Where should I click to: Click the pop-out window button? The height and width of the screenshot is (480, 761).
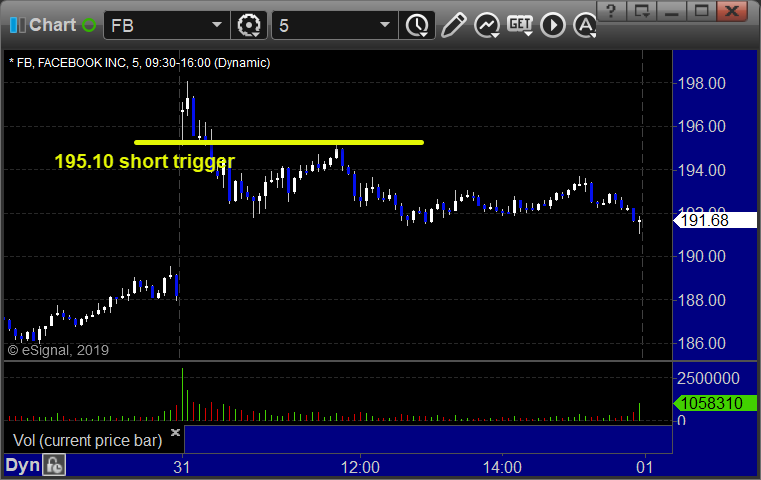[x=642, y=10]
